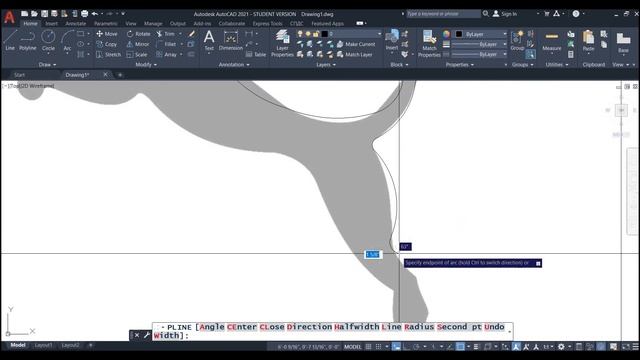Click the Fillet tool

166,44
